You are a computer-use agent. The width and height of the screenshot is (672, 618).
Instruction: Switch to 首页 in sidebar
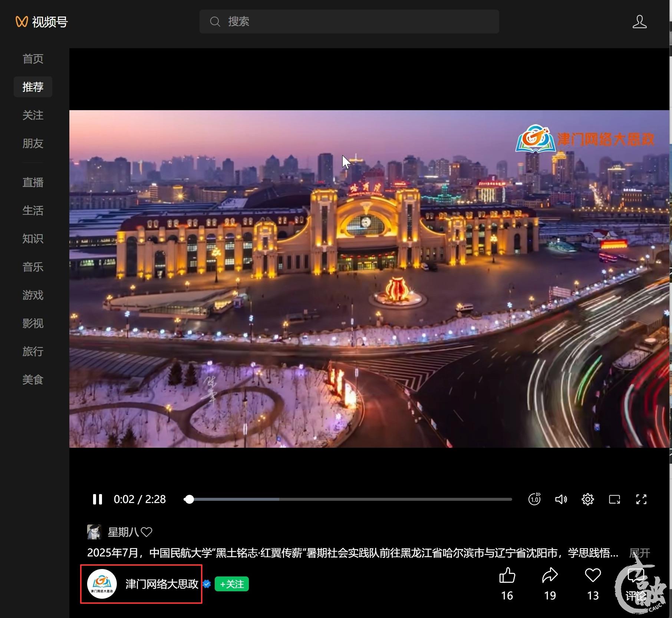[33, 59]
